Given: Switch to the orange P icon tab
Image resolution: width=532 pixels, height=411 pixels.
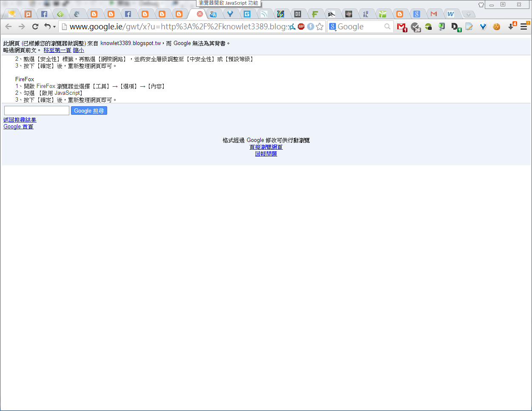Looking at the screenshot, I should click(28, 14).
